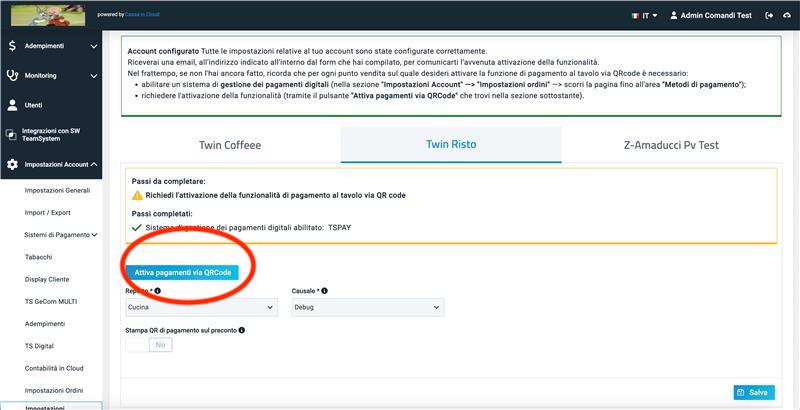This screenshot has height=410, width=800.
Task: Click the info icon next to Causale
Action: (x=324, y=291)
